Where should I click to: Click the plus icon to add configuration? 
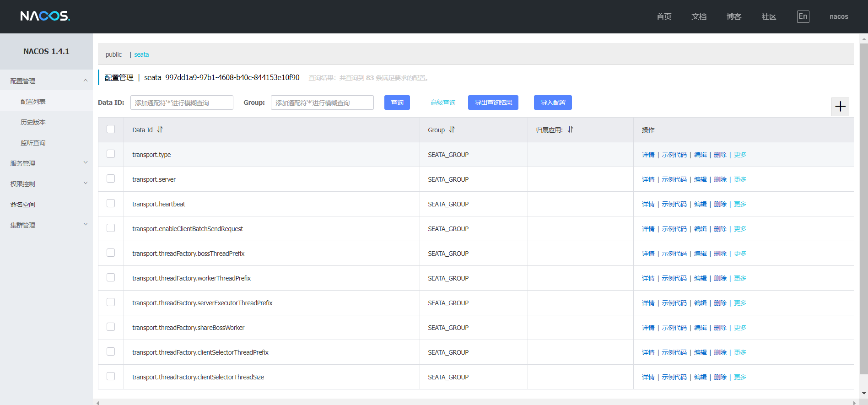tap(840, 107)
